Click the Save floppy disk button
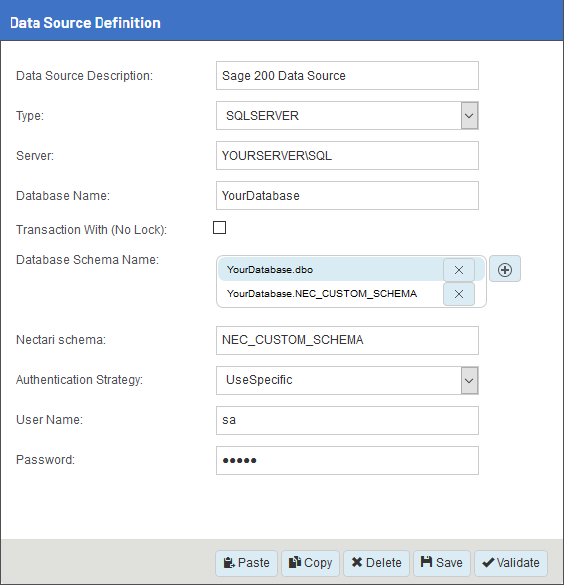564x585 pixels. click(x=442, y=563)
